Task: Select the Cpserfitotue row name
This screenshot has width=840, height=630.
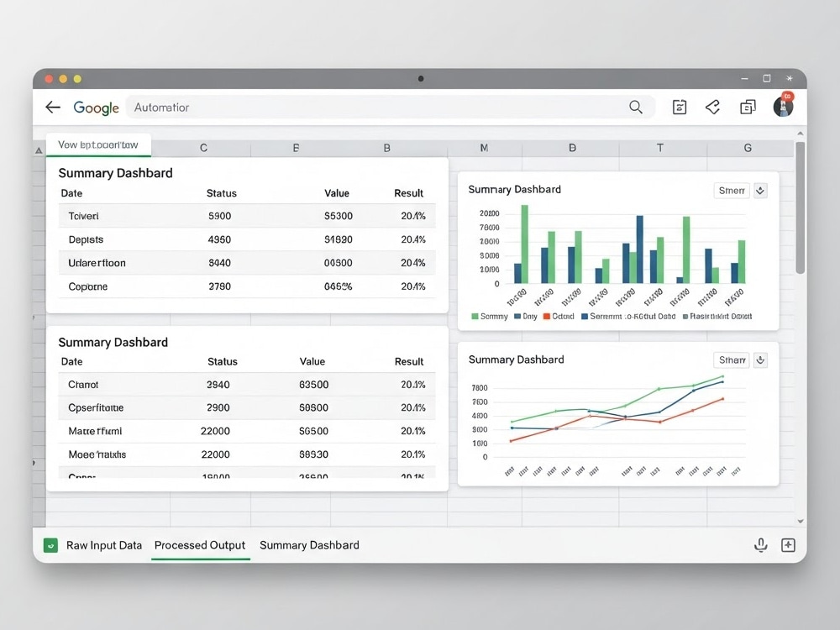Action: click(x=96, y=407)
